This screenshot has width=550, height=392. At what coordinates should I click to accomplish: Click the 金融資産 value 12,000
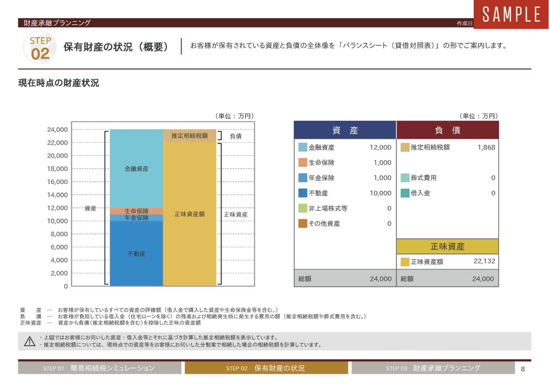pos(380,147)
